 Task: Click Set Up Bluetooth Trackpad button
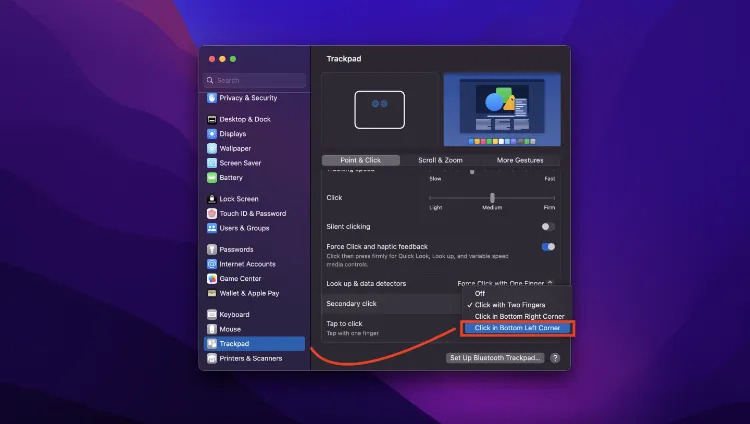point(495,358)
